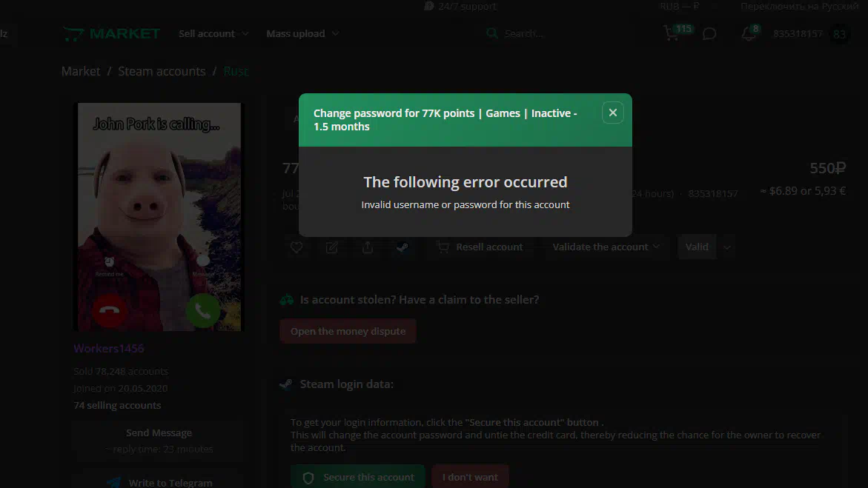This screenshot has width=868, height=488.
Task: Click the 'Joined on 20.05.2020' text
Action: (121, 389)
